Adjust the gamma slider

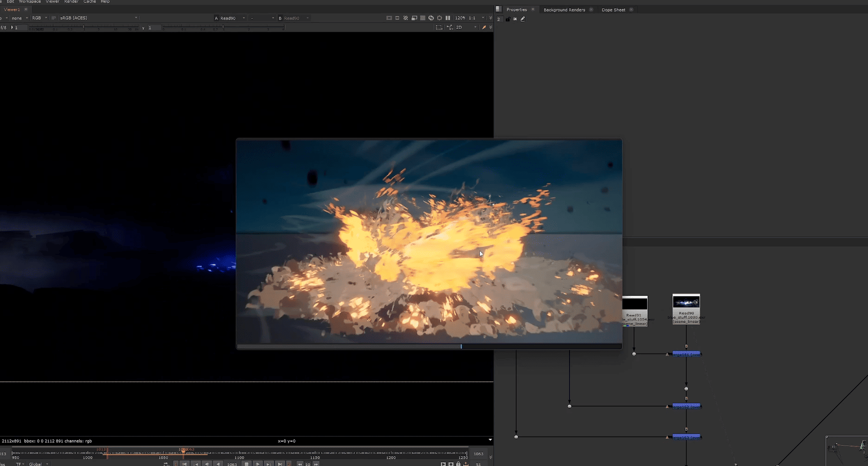pos(223,28)
